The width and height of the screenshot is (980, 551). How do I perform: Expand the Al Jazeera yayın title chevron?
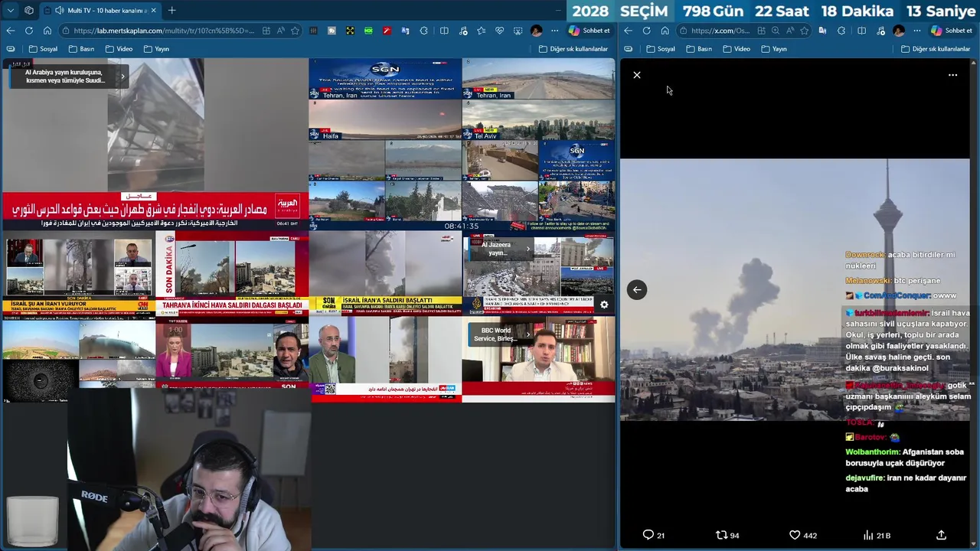528,248
